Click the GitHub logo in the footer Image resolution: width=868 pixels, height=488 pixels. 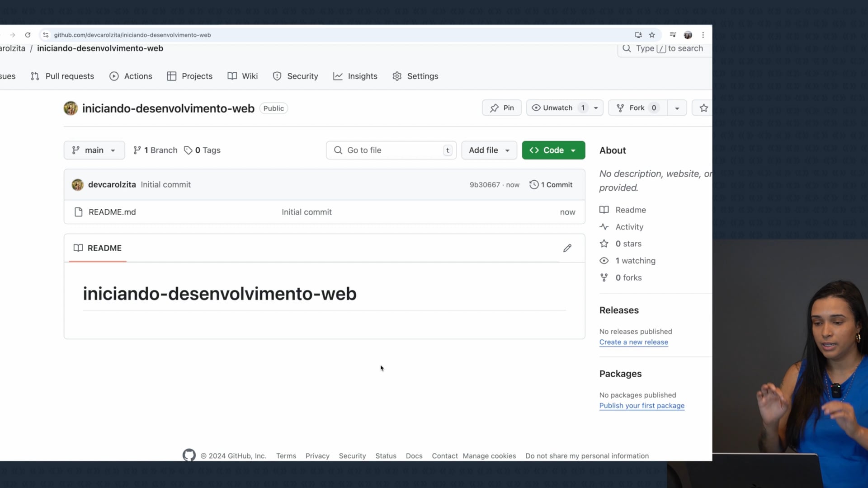tap(189, 455)
